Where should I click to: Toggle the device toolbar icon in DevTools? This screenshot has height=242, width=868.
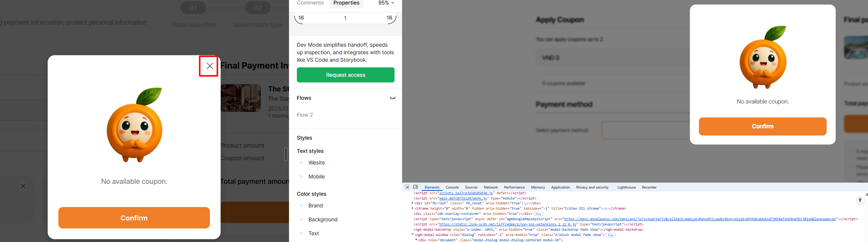tap(415, 187)
